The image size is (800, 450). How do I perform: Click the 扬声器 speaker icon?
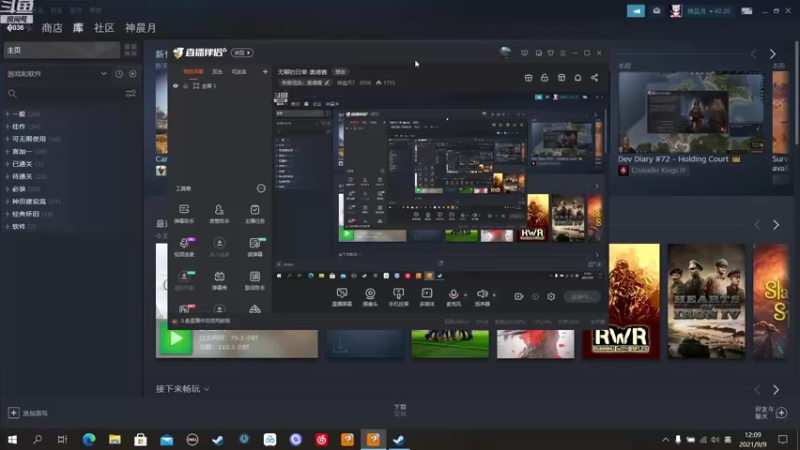click(x=482, y=294)
